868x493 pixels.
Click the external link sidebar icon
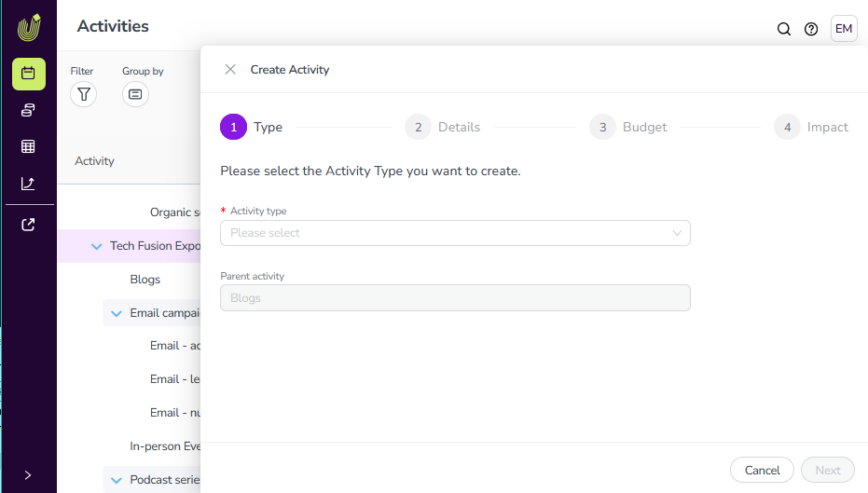28,225
